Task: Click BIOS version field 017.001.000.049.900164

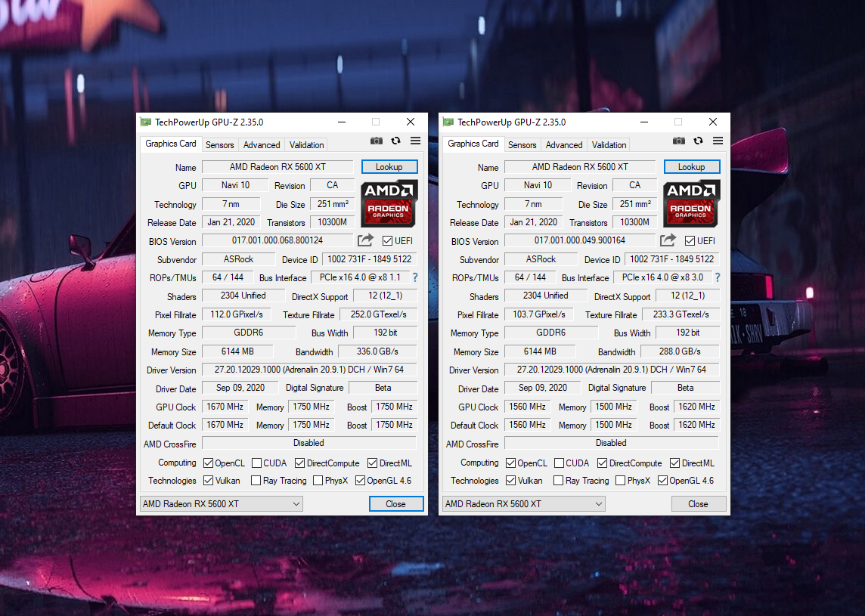Action: point(580,240)
